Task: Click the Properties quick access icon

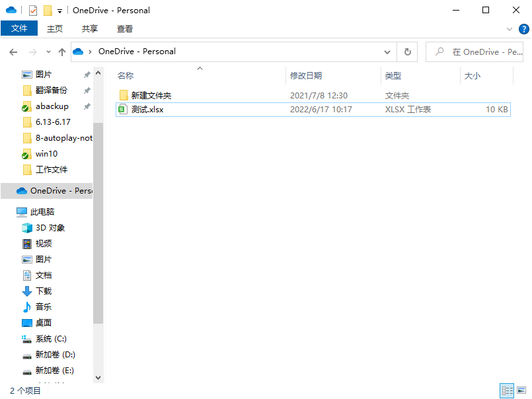Action: (x=33, y=11)
